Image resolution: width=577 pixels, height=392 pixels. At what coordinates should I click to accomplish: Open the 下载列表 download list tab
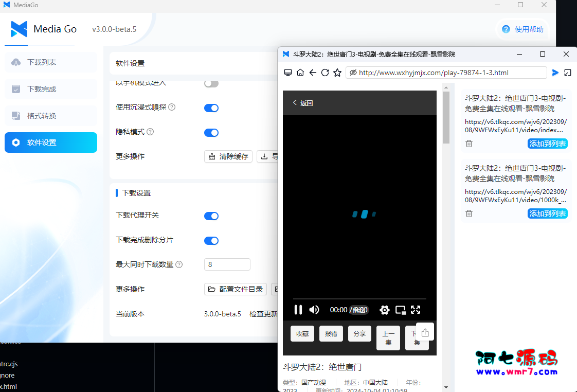tap(51, 62)
